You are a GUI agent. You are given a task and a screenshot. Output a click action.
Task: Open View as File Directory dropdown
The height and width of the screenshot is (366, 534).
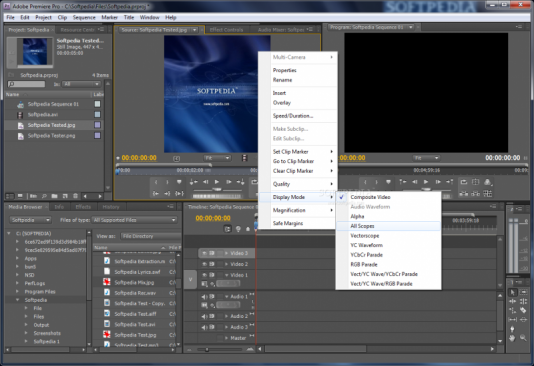[x=151, y=236]
